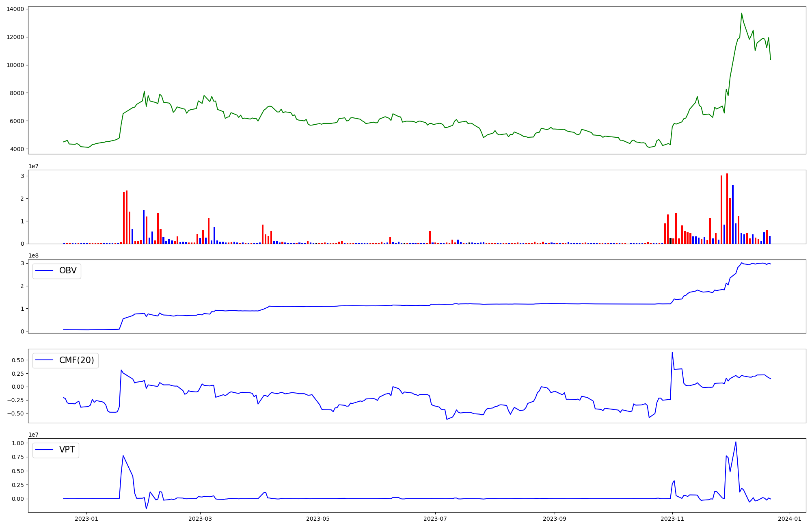Viewport: 812px width, 528px height.
Task: Click the -0.50 label on CMF axis
Action: [x=15, y=413]
